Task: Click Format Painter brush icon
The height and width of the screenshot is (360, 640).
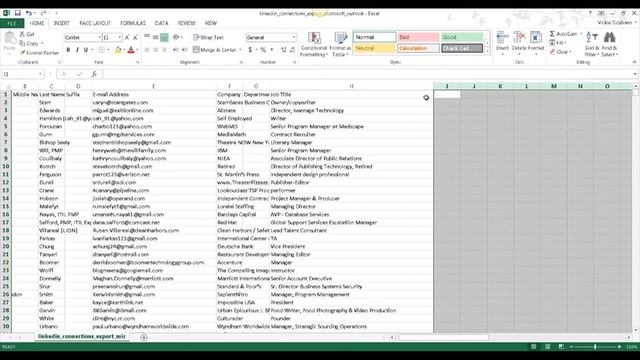Action: 22,53
